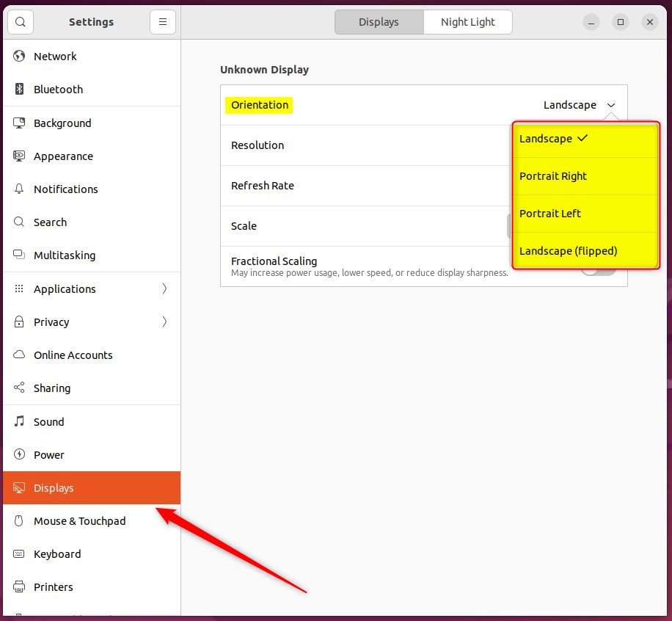672x621 pixels.
Task: Open Printers settings
Action: [x=92, y=586]
